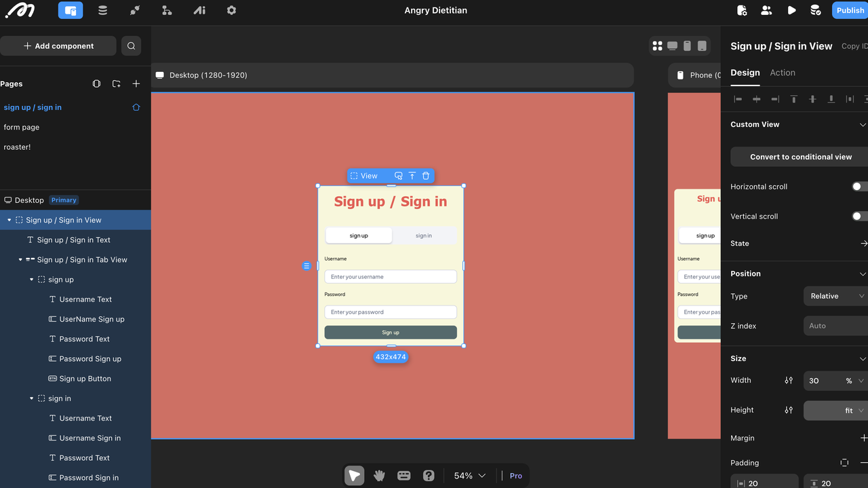Select the sign in tab on Desktop canvas
868x488 pixels.
(x=424, y=236)
